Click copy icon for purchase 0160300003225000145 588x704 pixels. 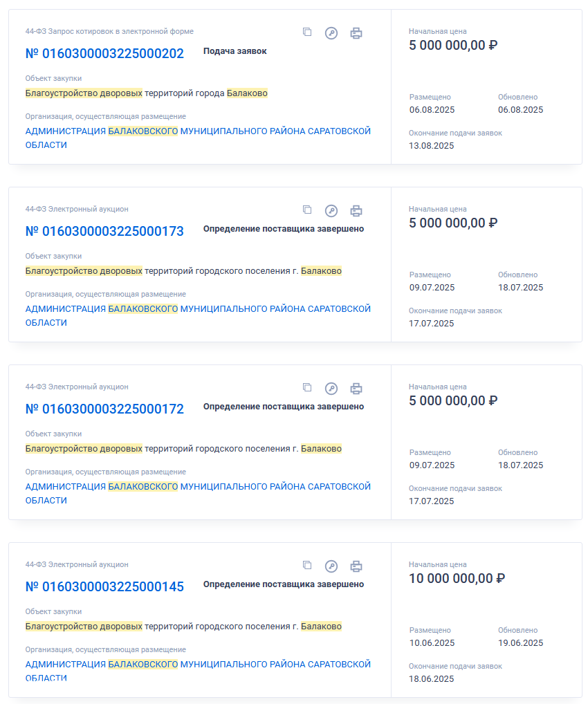[307, 565]
